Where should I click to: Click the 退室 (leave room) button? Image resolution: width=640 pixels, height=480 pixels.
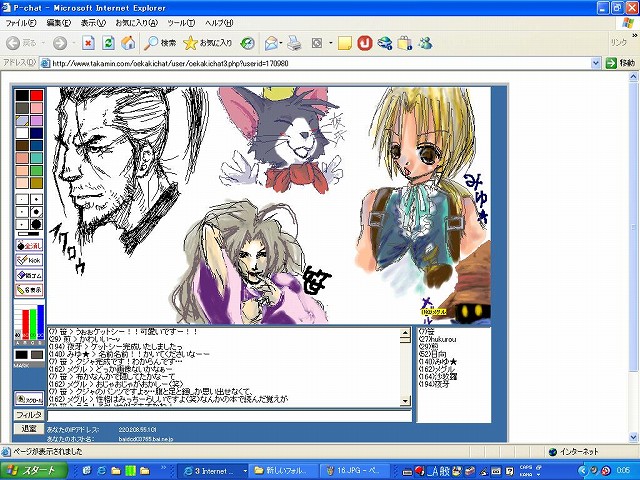(29, 429)
